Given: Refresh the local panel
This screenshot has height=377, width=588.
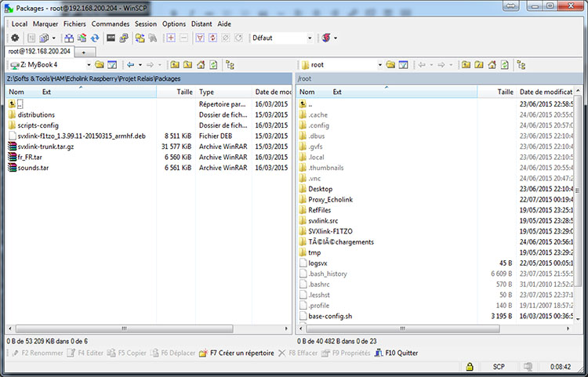Looking at the screenshot, I should 213,65.
